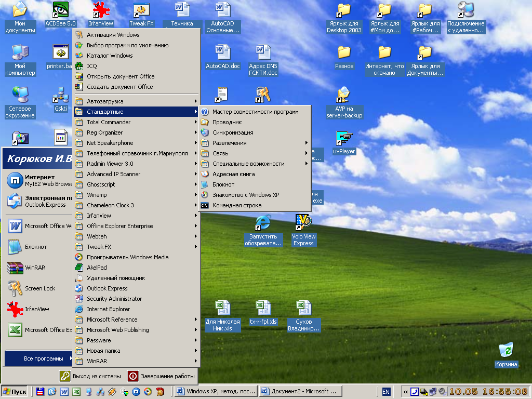Viewport: 532px width, 399px height.
Task: Launch AkelPad from the programs list
Action: tap(136, 268)
